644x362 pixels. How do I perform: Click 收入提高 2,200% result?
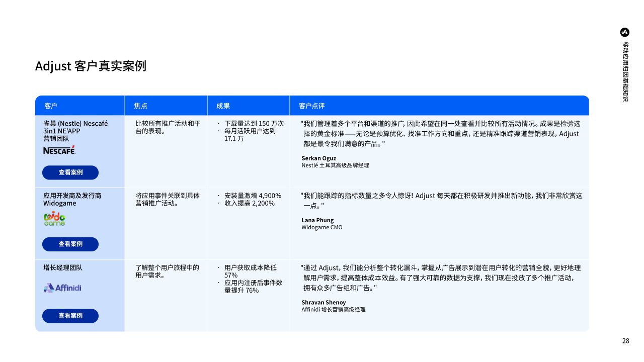tap(250, 203)
